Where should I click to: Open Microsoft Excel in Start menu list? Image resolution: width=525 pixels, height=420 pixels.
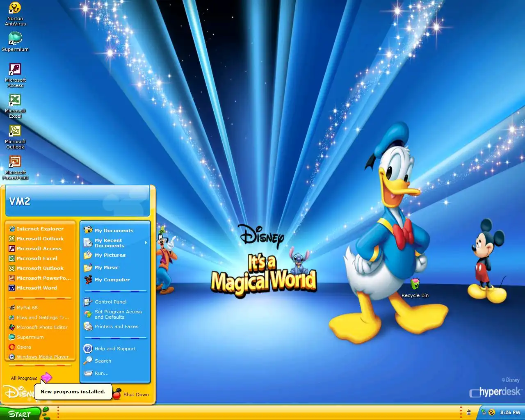40,258
